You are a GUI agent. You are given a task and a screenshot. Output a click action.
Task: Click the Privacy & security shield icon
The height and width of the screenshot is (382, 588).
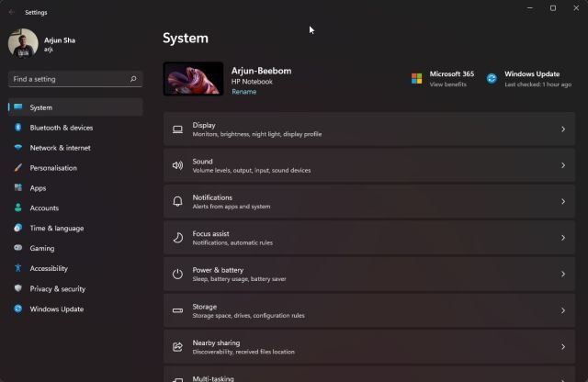click(18, 288)
